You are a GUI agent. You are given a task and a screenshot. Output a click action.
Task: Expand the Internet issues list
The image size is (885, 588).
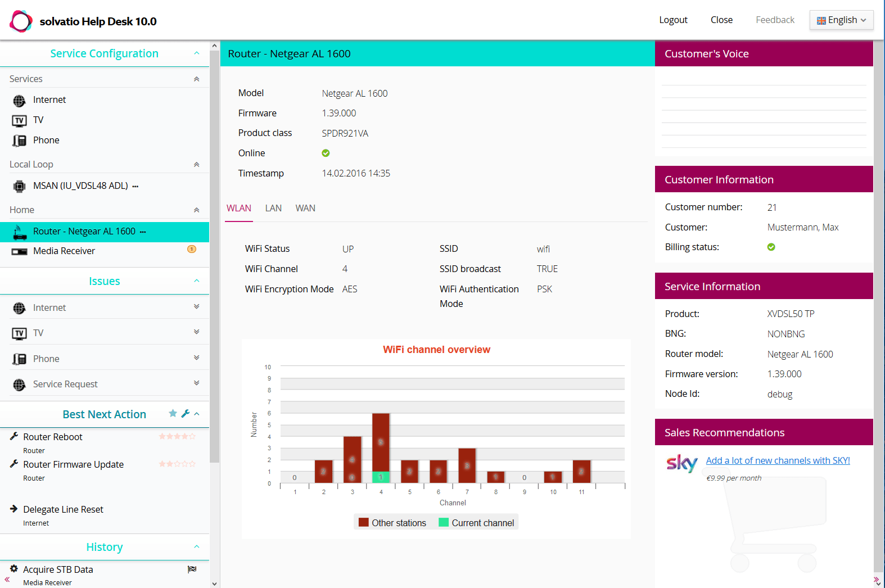pos(197,306)
